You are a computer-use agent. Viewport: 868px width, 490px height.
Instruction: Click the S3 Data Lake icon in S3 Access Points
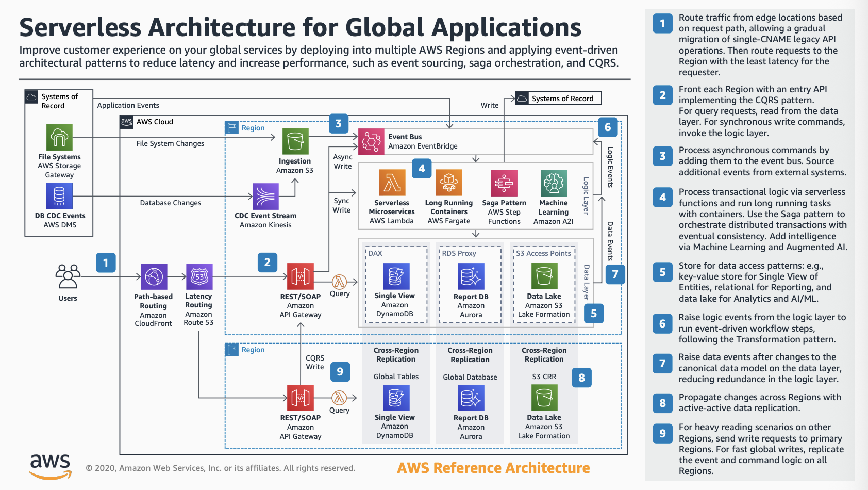tap(544, 276)
